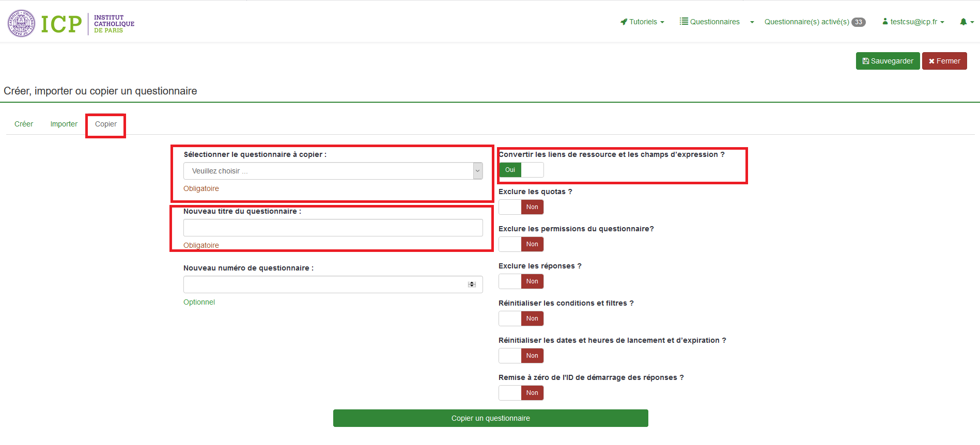Viewport: 980px width, 445px height.
Task: Click the rocket icon beside Tutoriels
Action: (624, 22)
